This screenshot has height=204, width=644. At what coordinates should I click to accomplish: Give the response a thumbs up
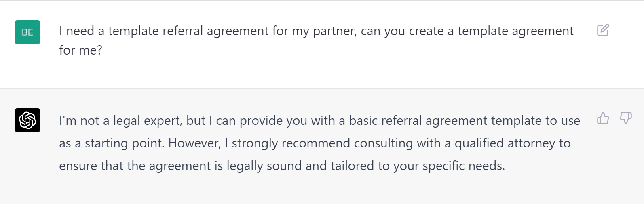coord(603,118)
